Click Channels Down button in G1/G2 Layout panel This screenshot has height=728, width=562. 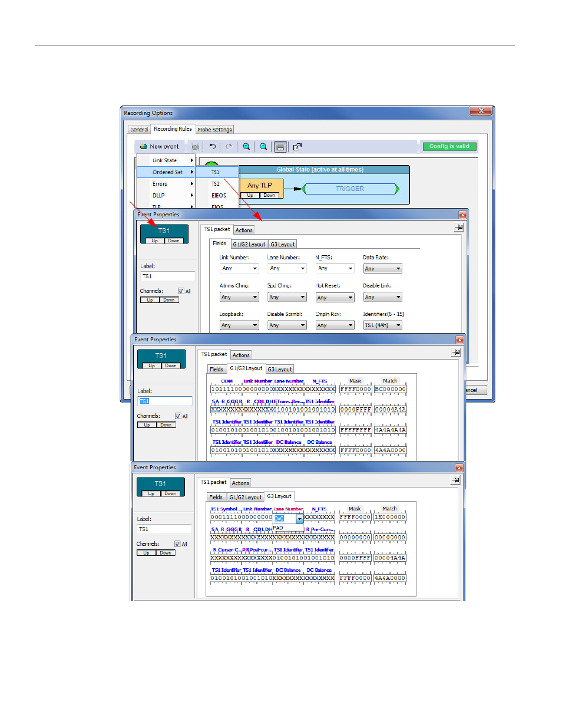(166, 425)
